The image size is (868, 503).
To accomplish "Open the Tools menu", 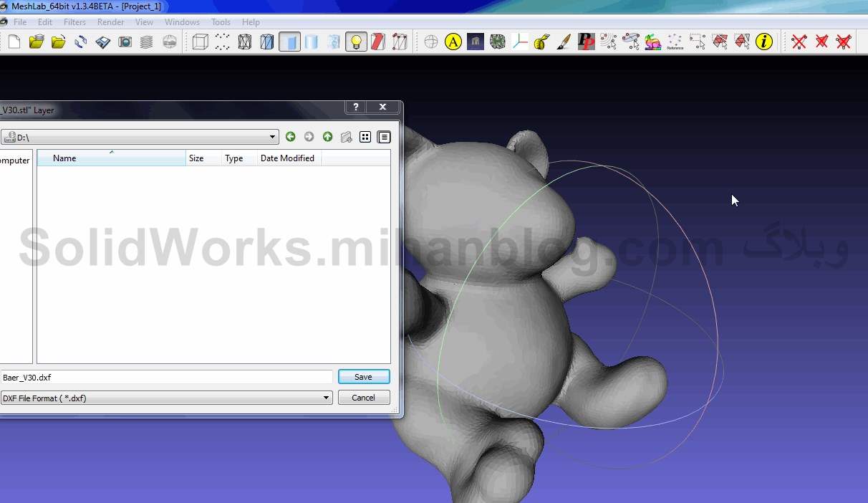I will 221,22.
